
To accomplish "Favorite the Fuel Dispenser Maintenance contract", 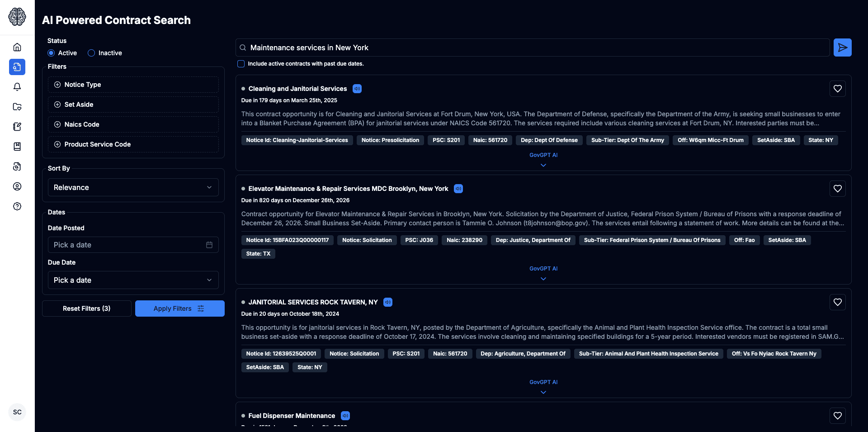I will click(837, 416).
